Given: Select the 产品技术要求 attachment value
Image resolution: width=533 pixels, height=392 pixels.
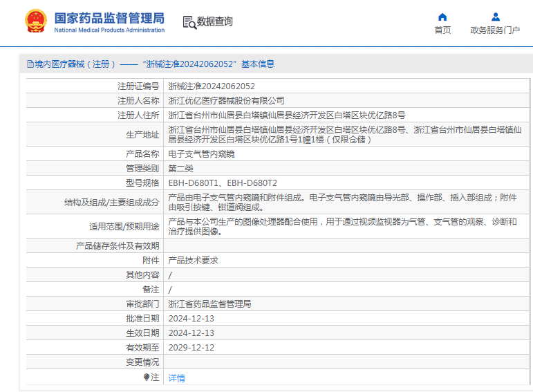Looking at the screenshot, I should [193, 261].
